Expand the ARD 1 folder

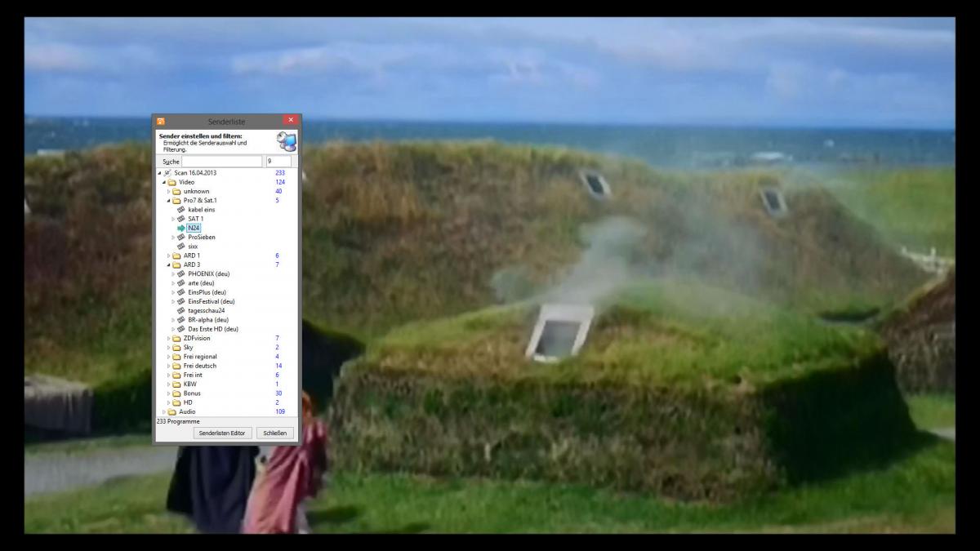(168, 256)
